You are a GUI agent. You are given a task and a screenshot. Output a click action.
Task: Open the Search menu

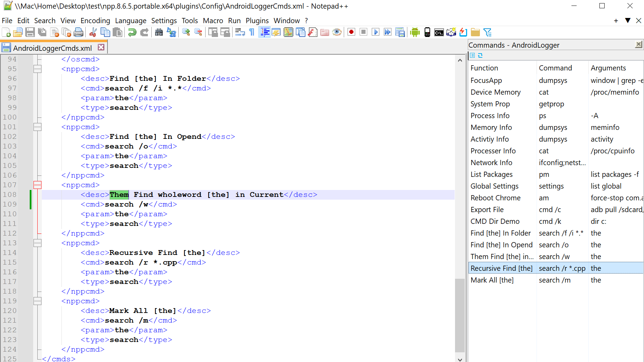tap(45, 21)
